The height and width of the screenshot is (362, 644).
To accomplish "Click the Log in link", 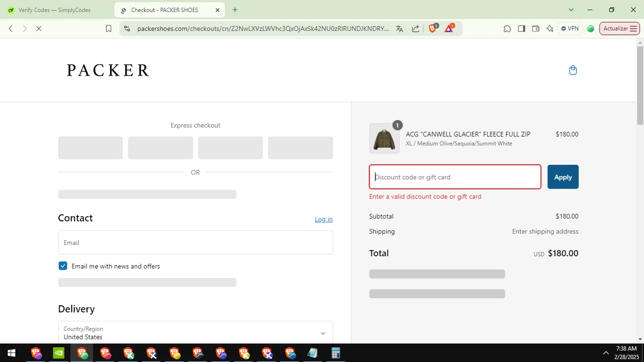I will [x=324, y=219].
